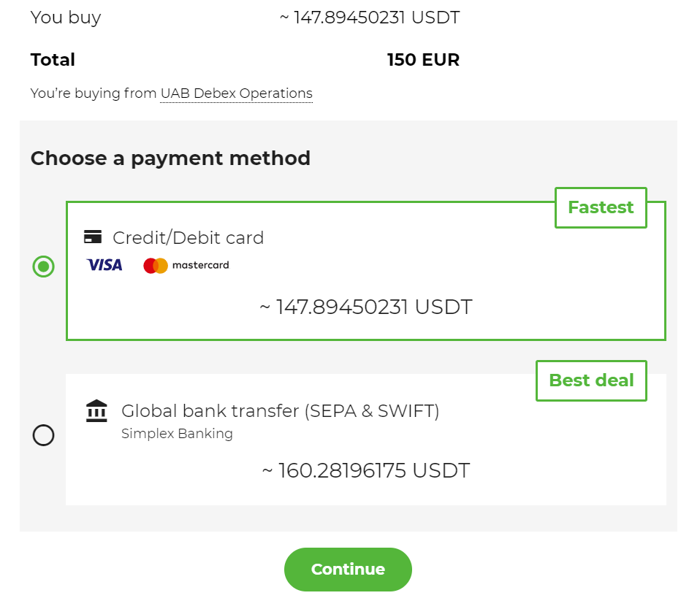Click the Credit/Debit card label

point(188,237)
